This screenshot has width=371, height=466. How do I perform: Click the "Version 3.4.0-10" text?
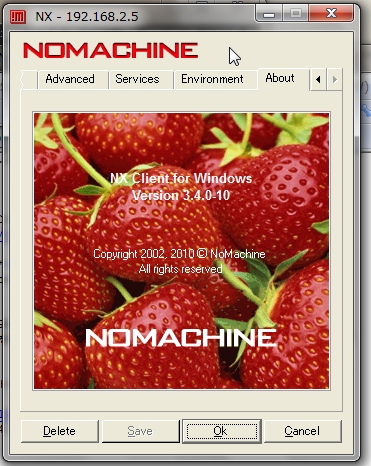(x=181, y=195)
